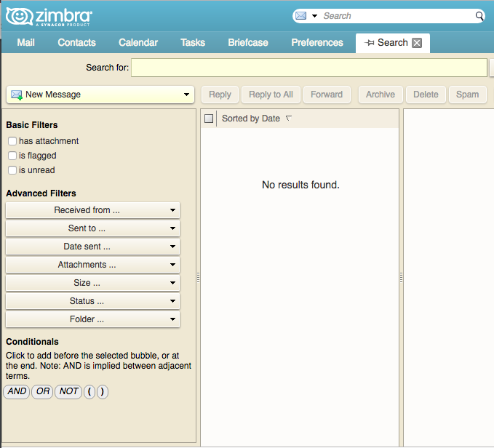Click the 'No results found.' message

tap(301, 185)
